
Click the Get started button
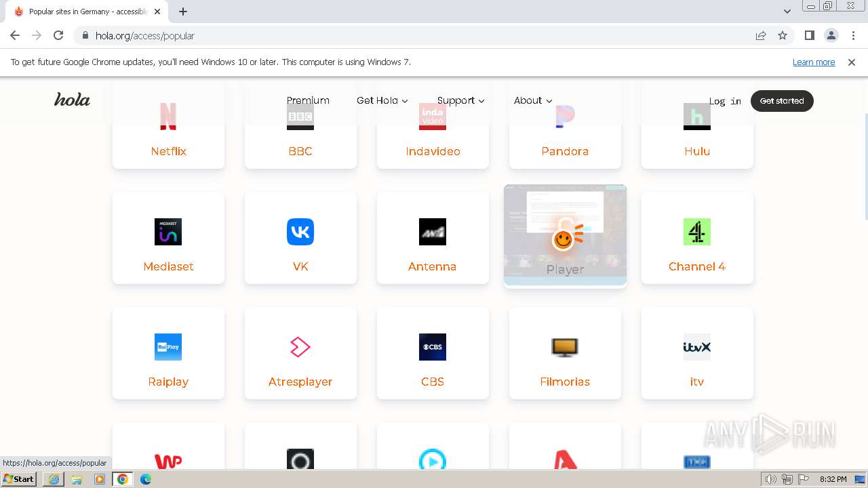coord(782,101)
